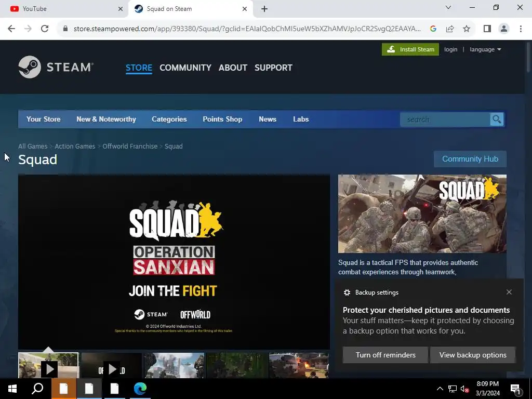This screenshot has width=532, height=399.
Task: Open the ABOUT page
Action: pyautogui.click(x=233, y=68)
